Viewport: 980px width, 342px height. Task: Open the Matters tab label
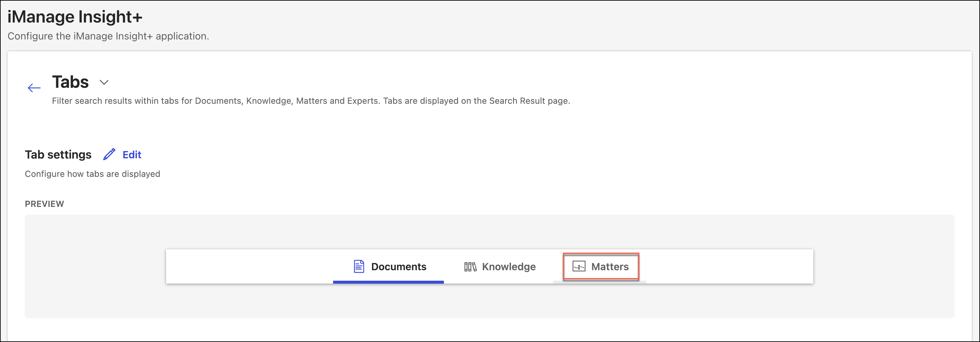[x=609, y=267]
